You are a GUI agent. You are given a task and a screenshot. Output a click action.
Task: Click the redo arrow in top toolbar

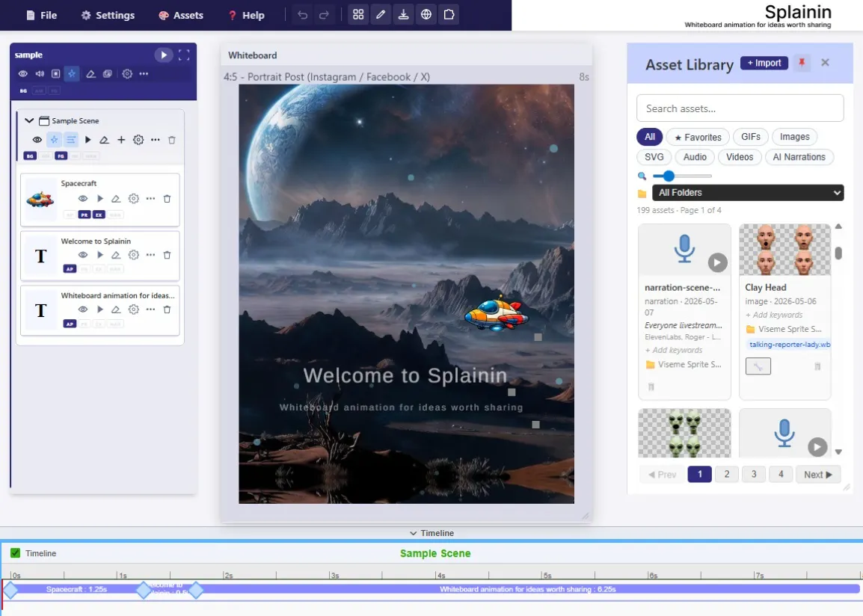coord(324,15)
